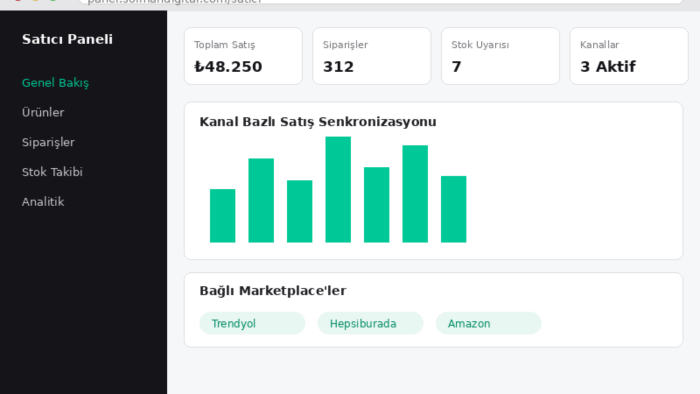Open the Stok Uyarısı card
Image resolution: width=700 pixels, height=394 pixels.
point(500,56)
